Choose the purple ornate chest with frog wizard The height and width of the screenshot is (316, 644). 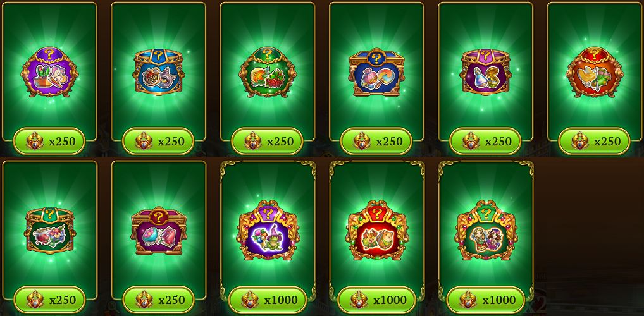268,230
